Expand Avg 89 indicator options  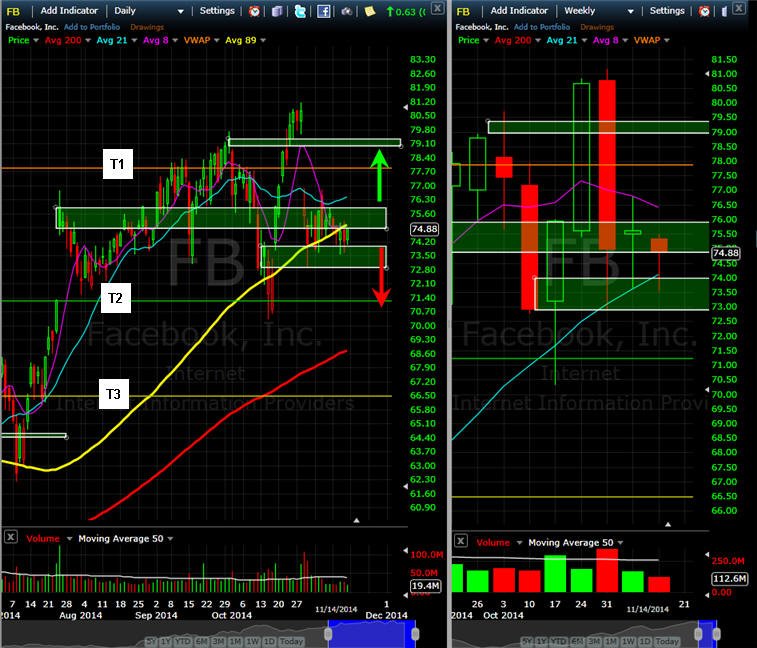(x=263, y=41)
